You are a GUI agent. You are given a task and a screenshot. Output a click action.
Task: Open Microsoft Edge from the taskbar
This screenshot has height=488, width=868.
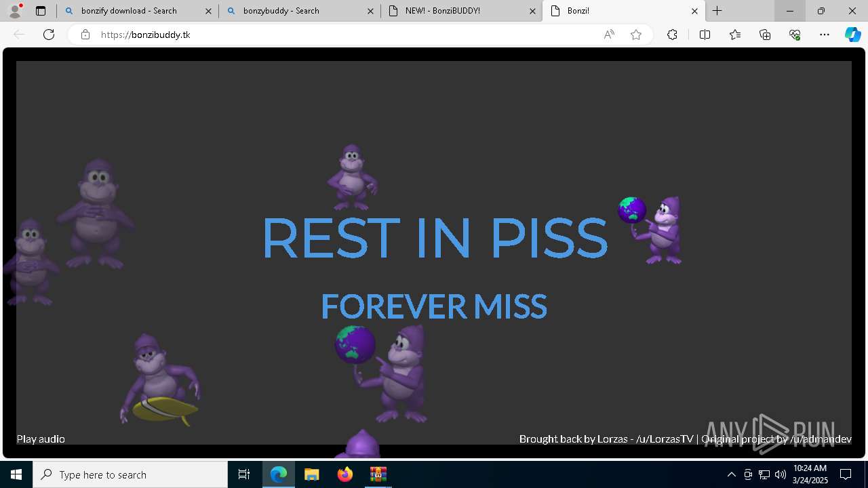(x=279, y=474)
